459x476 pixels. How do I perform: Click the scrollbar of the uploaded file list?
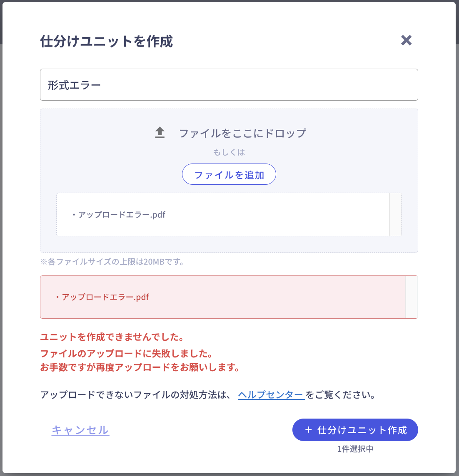coord(395,215)
